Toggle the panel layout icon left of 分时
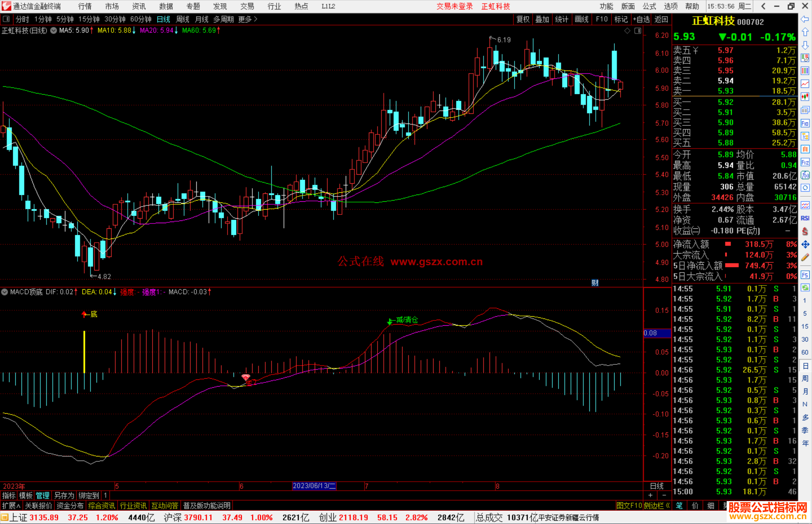Viewport: 812px width, 524px height. 6,19
